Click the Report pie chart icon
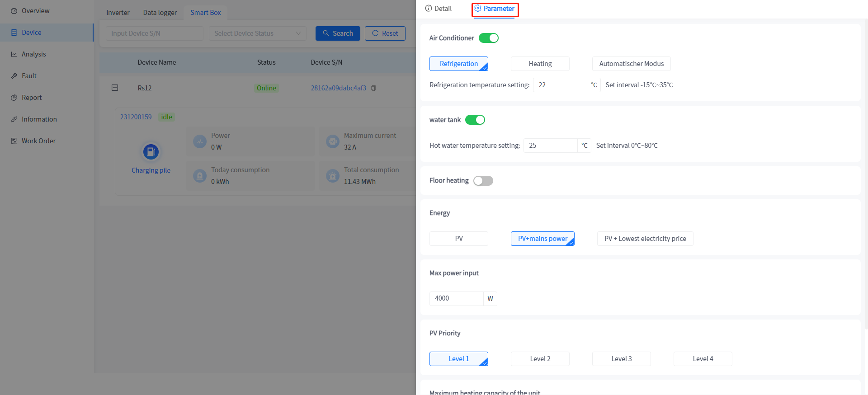The image size is (868, 395). (x=14, y=98)
